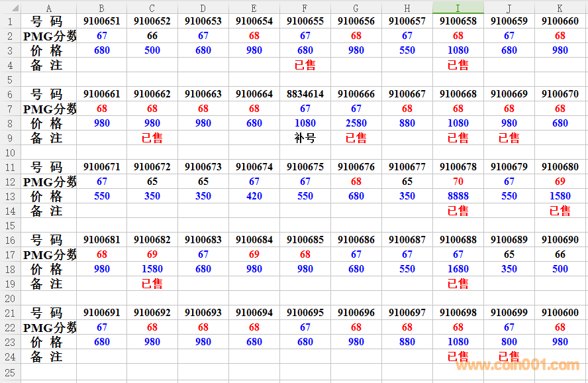Click the 补号 remark cell
Image resolution: width=588 pixels, height=383 pixels.
[305, 138]
